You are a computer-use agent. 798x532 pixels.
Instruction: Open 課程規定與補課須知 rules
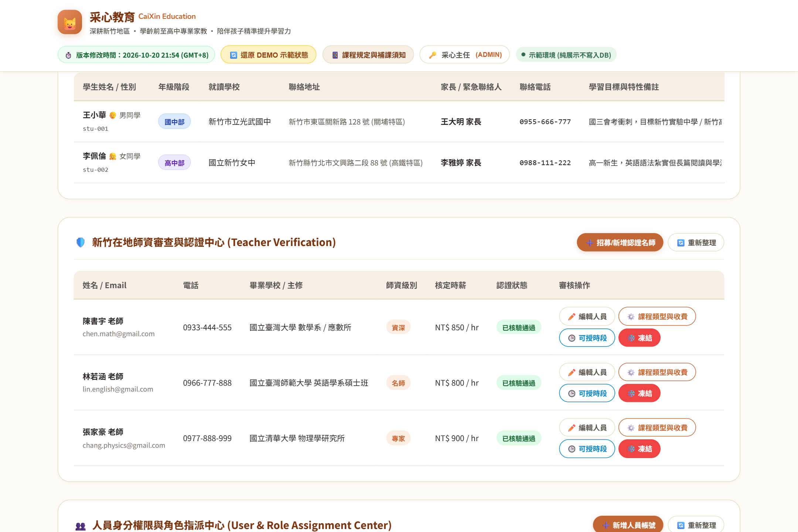(x=368, y=55)
